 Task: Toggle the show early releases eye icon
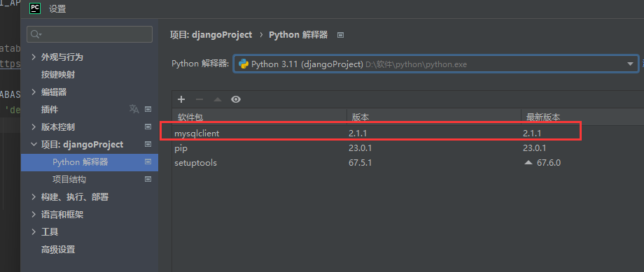click(236, 99)
